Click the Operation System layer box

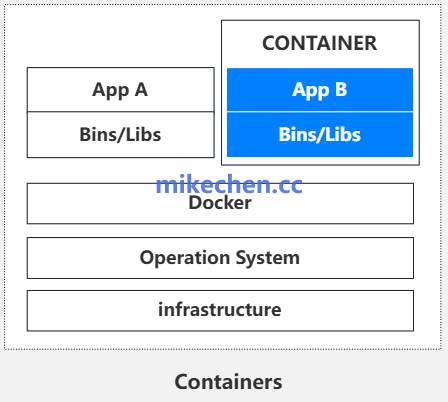click(220, 258)
